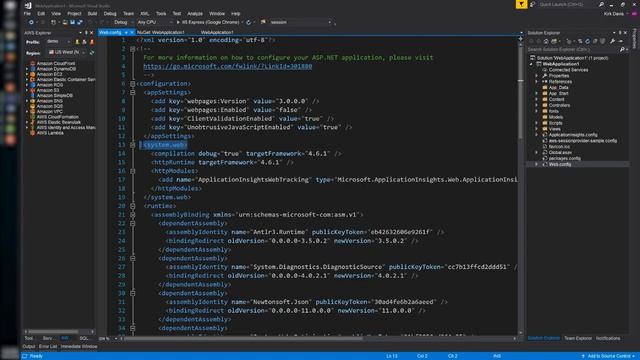640x360 pixels.
Task: Click the browser refresh icon next to IIS Express
Action: (249, 22)
